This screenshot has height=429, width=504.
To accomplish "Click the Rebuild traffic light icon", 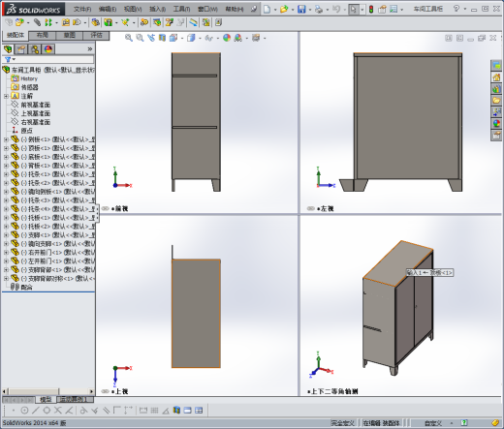I will point(371,9).
